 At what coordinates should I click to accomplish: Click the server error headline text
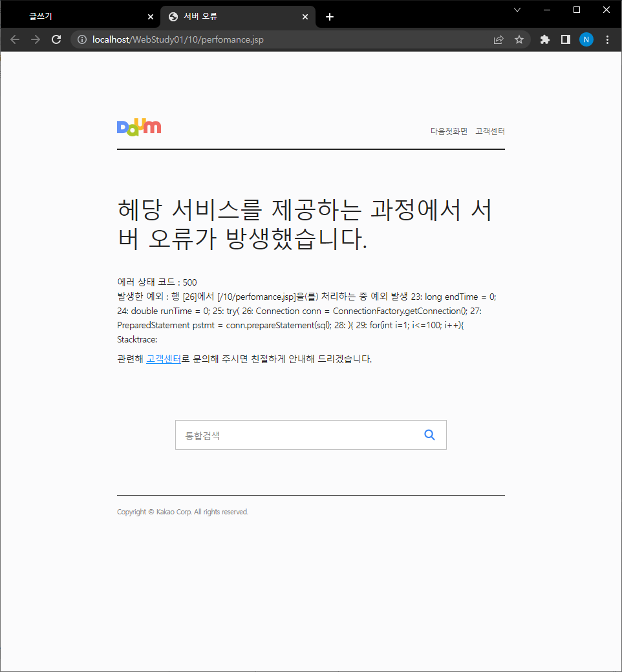click(305, 224)
